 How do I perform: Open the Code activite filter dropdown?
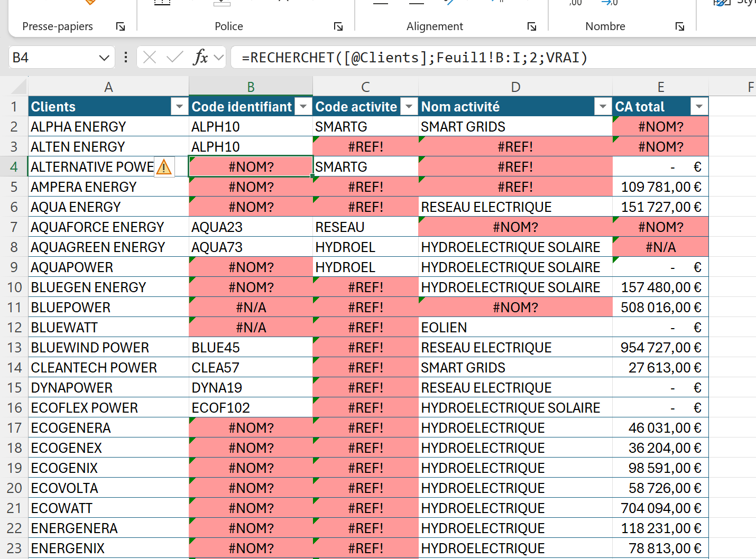[409, 107]
